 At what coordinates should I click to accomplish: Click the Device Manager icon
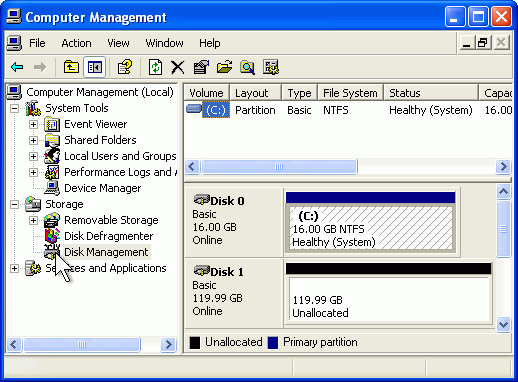(52, 188)
